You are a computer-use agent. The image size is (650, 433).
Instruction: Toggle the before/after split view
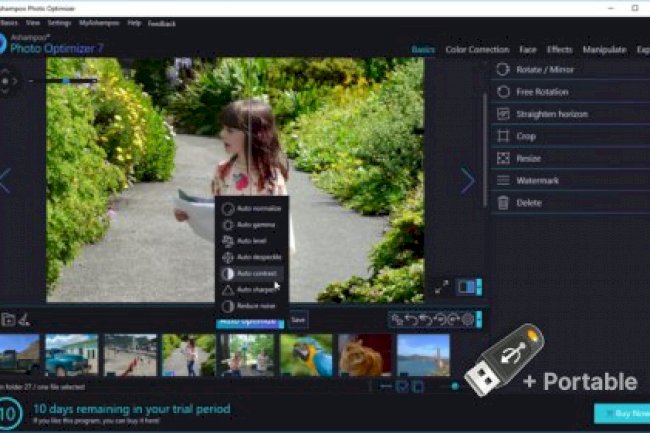pyautogui.click(x=467, y=287)
